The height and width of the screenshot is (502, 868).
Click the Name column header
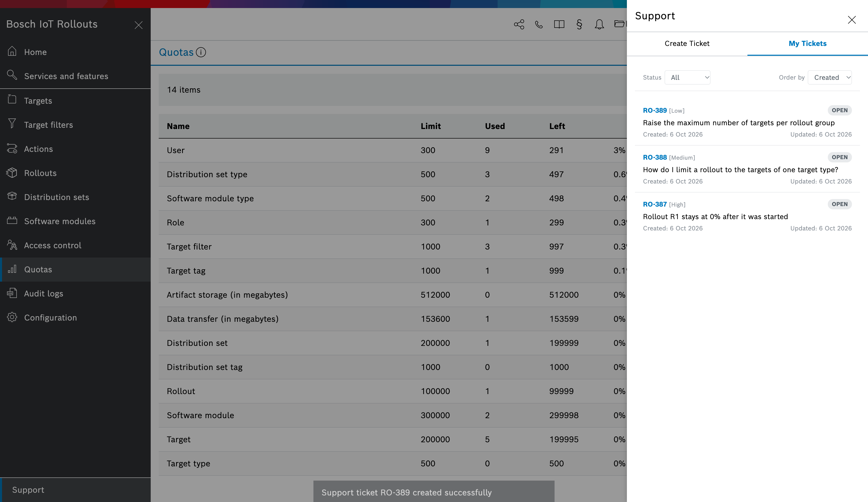coord(178,126)
